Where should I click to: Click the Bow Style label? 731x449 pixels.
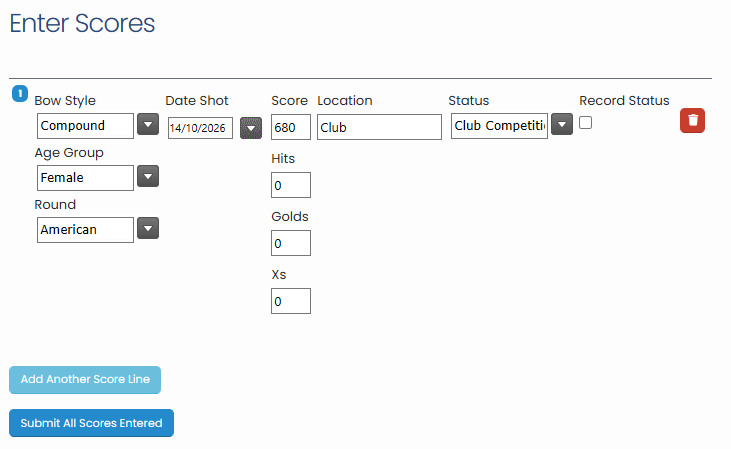pos(65,101)
